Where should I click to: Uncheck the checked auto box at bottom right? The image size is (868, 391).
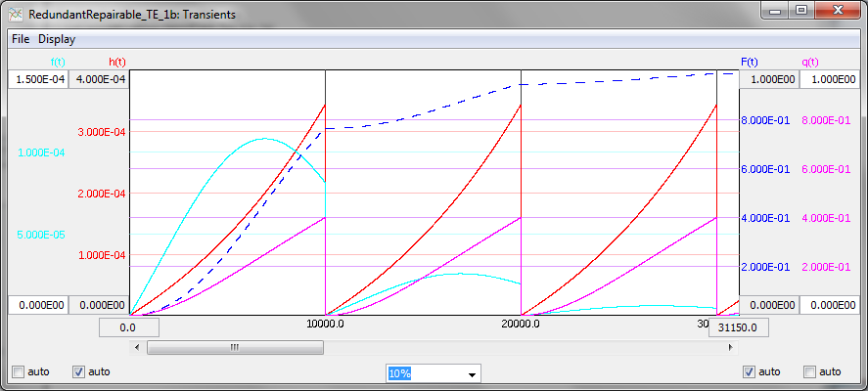750,371
